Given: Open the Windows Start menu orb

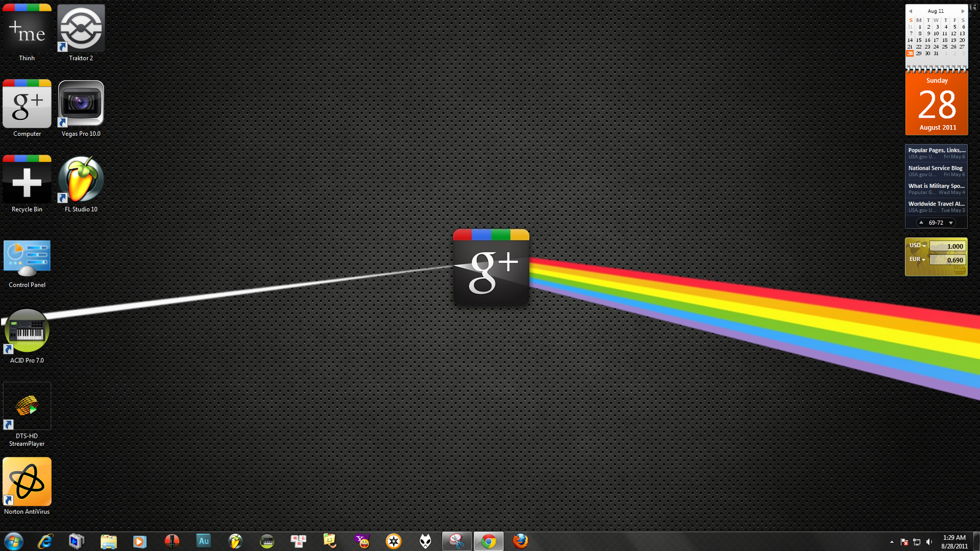Looking at the screenshot, I should [x=13, y=541].
